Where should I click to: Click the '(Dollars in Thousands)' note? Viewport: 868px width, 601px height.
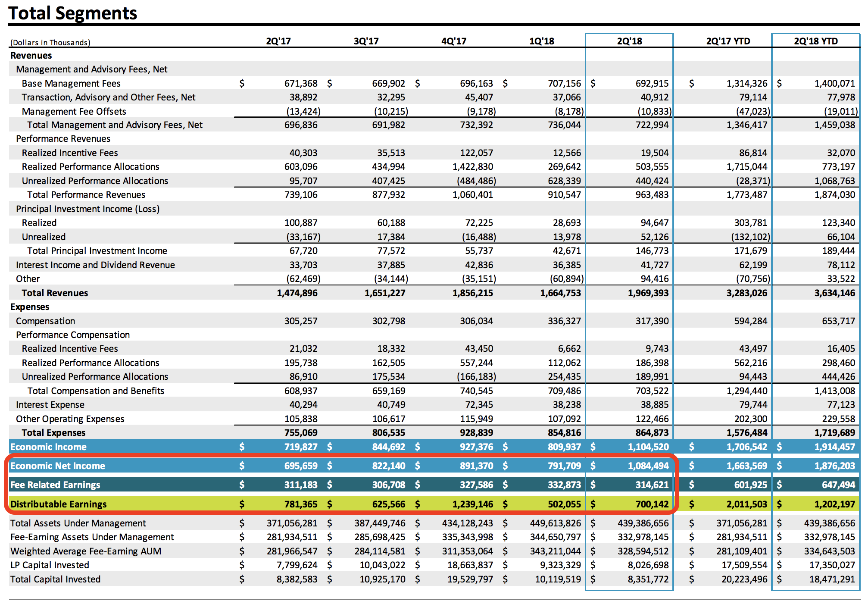point(50,42)
